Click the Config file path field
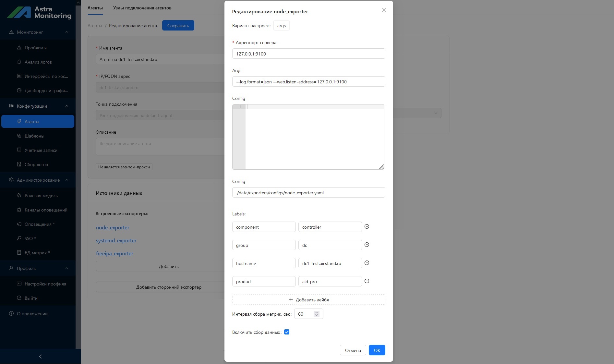Viewport: 614px width, 364px height. tap(309, 192)
